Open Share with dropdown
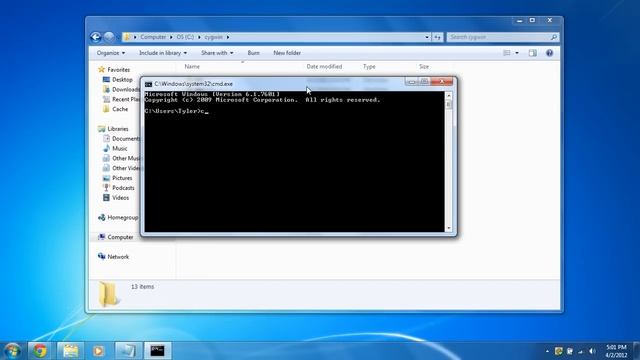Image resolution: width=640 pixels, height=360 pixels. (x=217, y=53)
